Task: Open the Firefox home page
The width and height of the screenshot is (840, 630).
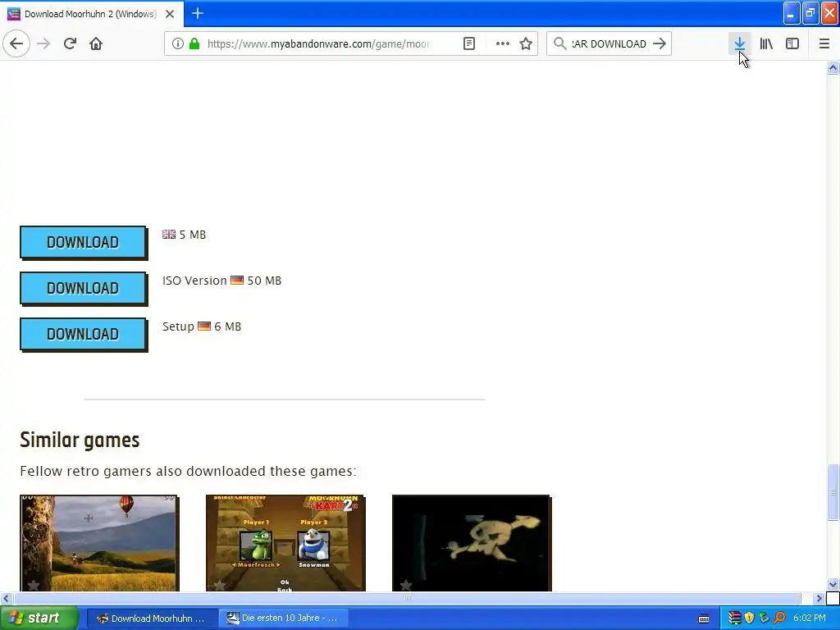Action: click(96, 43)
